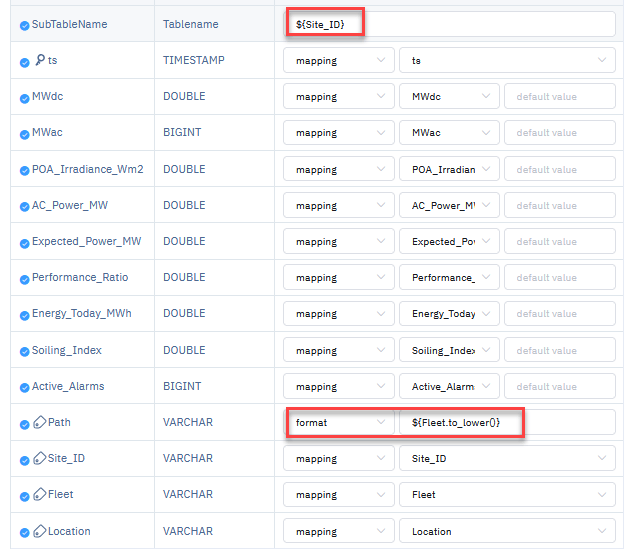633x553 pixels.
Task: Click the blue check icon for SubTableName
Action: (x=24, y=25)
